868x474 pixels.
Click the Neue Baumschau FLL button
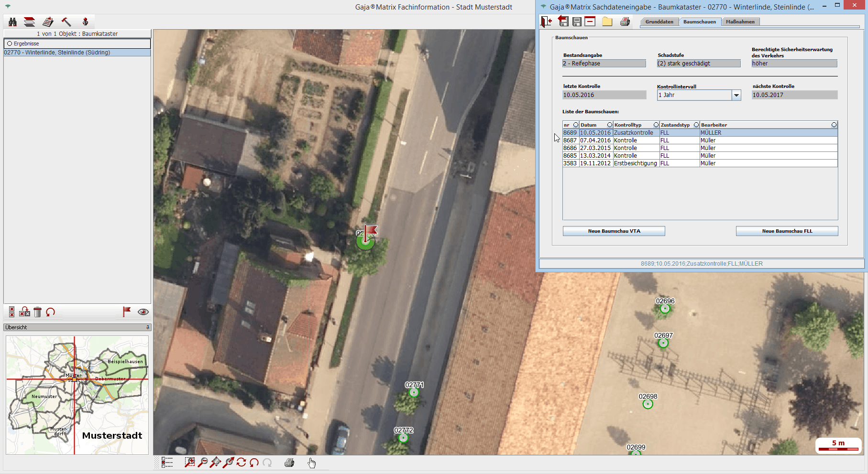coord(787,231)
